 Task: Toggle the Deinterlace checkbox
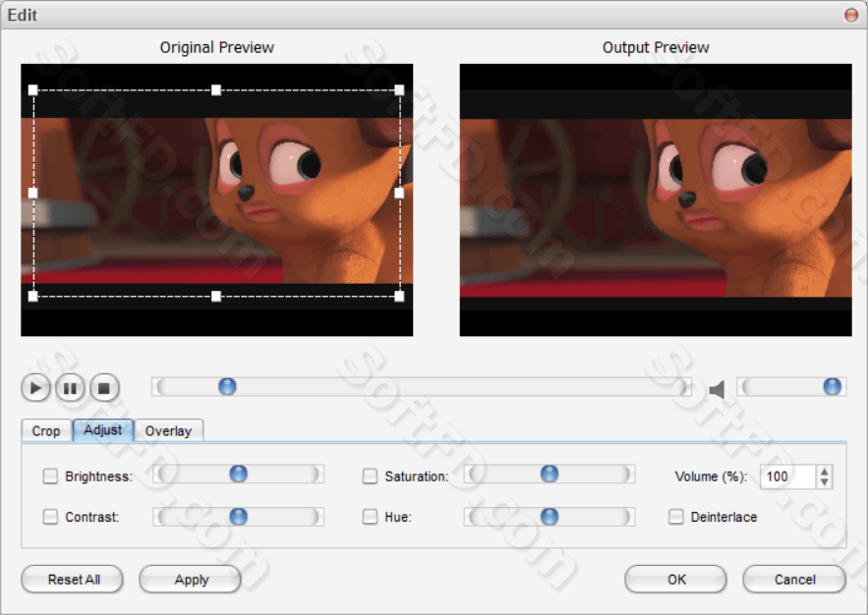pos(676,517)
